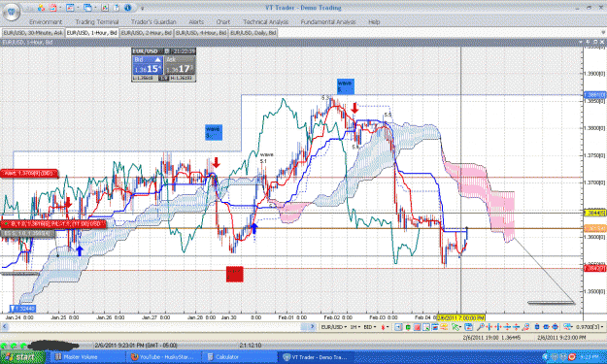Open the Environment menu
Viewport: 607px width, 364px height.
[46, 22]
